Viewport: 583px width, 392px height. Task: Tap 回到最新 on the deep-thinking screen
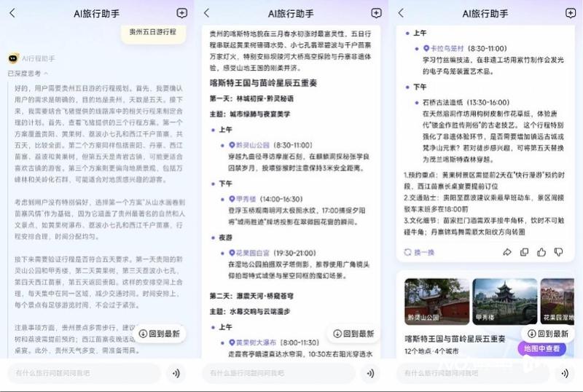click(x=160, y=334)
